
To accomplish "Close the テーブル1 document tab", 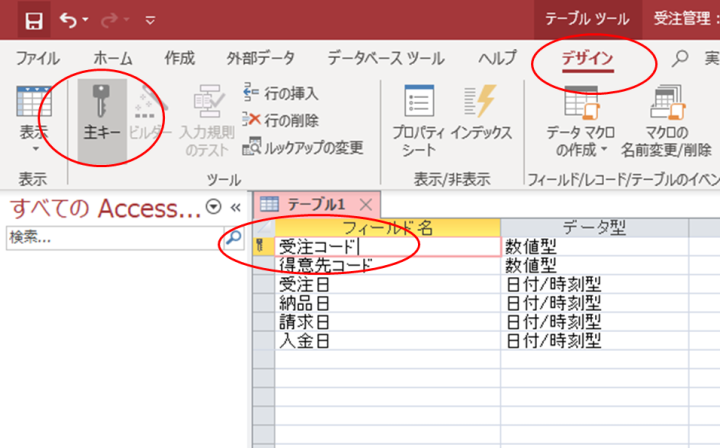I will [365, 205].
